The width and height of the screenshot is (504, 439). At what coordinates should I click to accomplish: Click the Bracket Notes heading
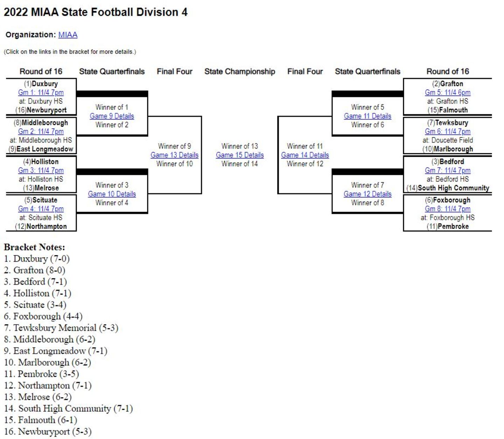(34, 247)
